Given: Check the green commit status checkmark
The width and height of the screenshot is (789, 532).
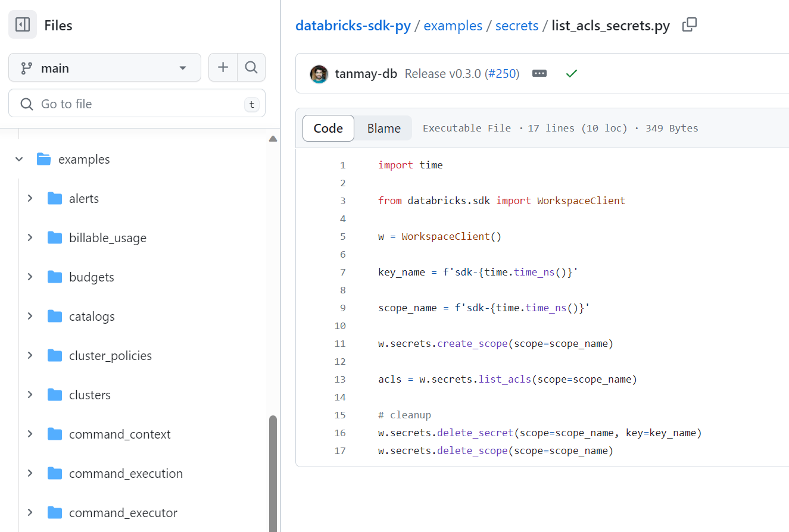Looking at the screenshot, I should click(571, 73).
